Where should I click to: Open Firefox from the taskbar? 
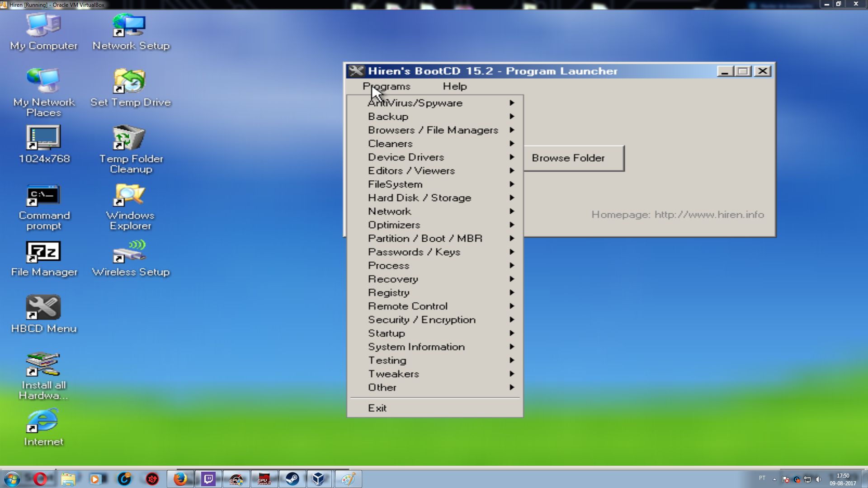click(x=180, y=479)
